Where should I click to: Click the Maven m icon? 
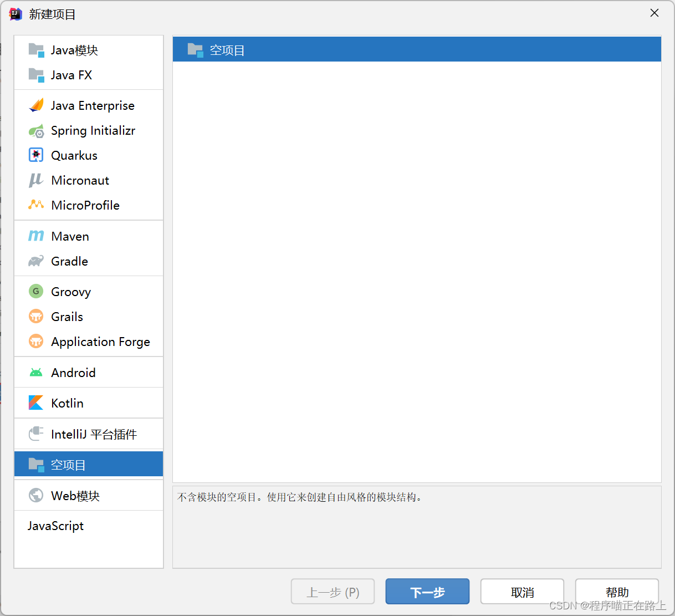36,236
